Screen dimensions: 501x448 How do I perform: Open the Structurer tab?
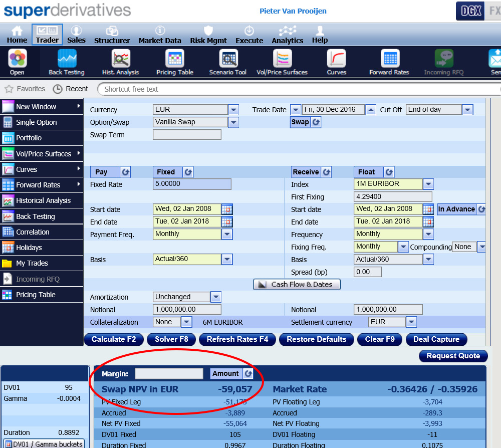[112, 35]
